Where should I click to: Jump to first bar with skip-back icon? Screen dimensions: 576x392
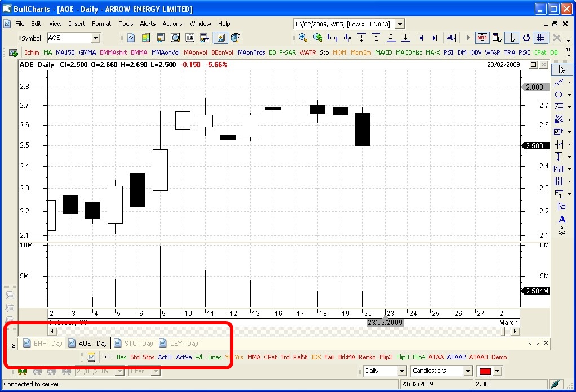click(x=420, y=37)
